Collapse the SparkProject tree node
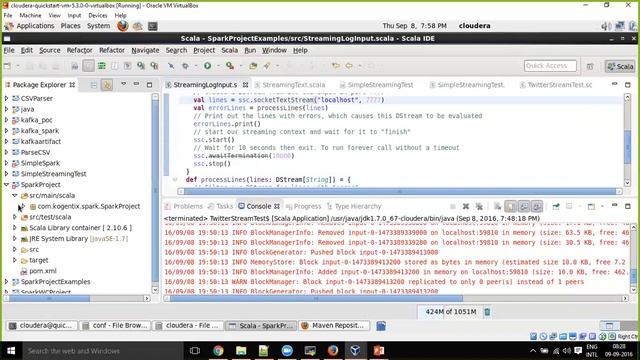 pos(6,184)
